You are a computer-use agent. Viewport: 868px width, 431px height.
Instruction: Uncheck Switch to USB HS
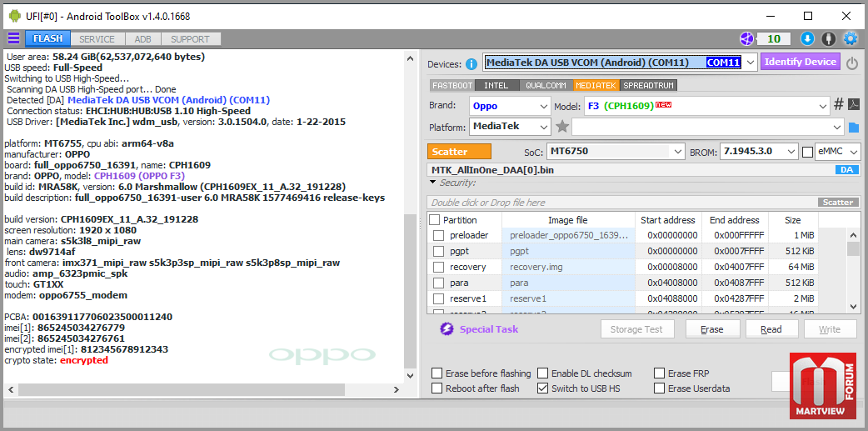click(x=543, y=388)
